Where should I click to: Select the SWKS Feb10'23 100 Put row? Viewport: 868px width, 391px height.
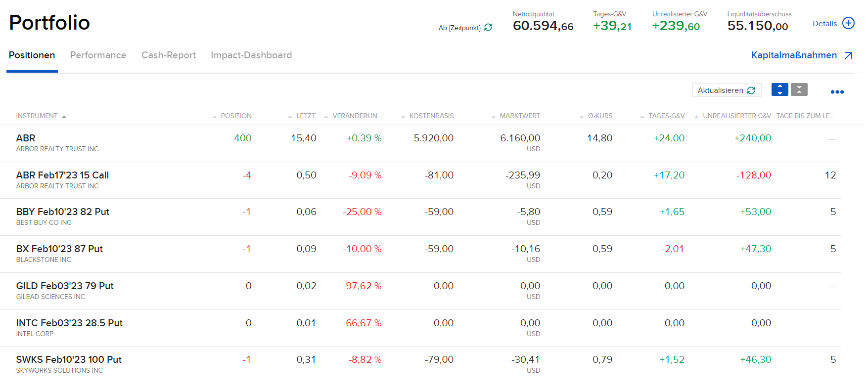coord(69,360)
